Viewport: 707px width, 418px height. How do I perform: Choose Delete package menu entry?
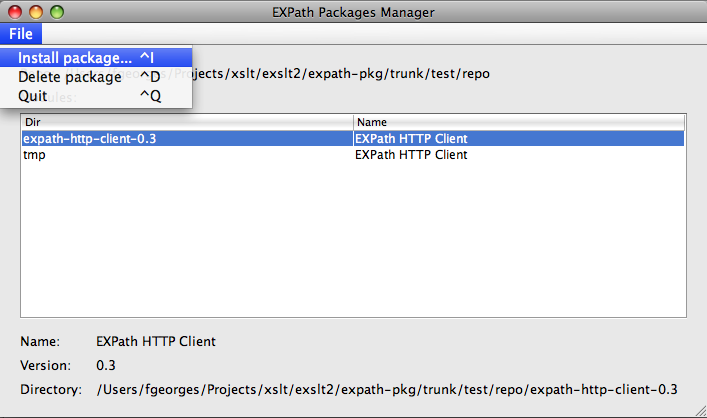coord(96,77)
